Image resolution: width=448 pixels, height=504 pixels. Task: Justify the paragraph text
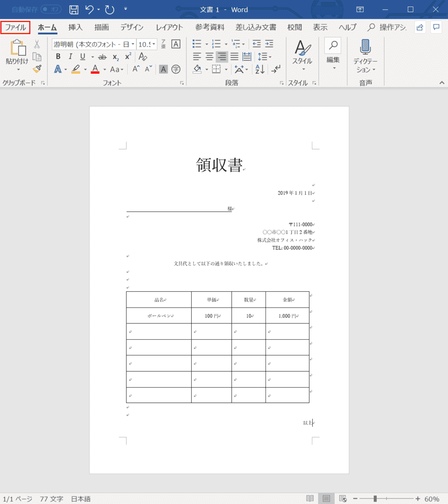234,56
